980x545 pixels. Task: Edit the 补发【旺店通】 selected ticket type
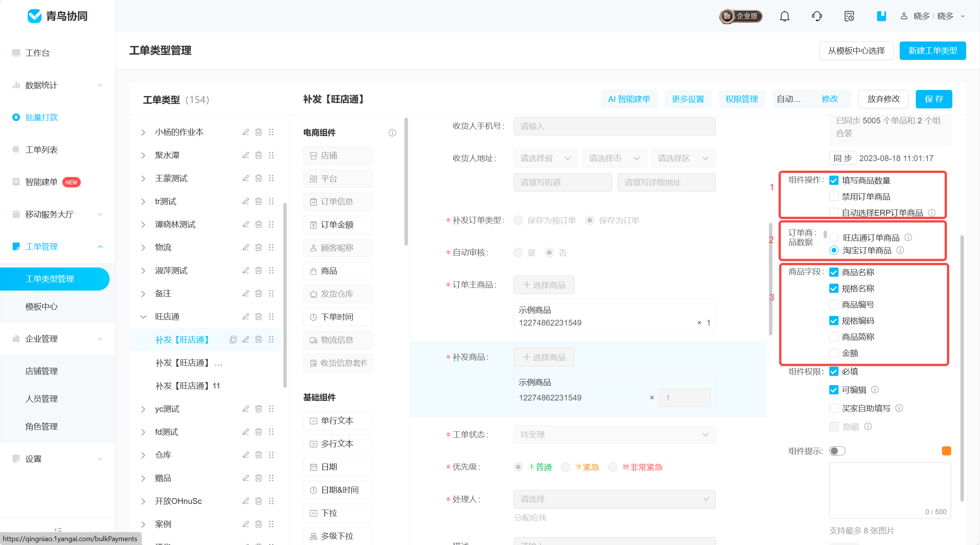246,339
